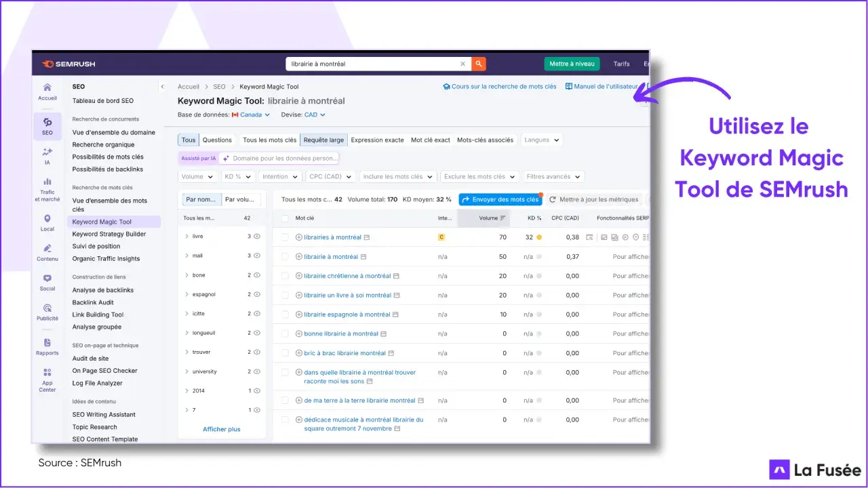Open Keyword Strategy Builder in sidebar

coord(109,234)
